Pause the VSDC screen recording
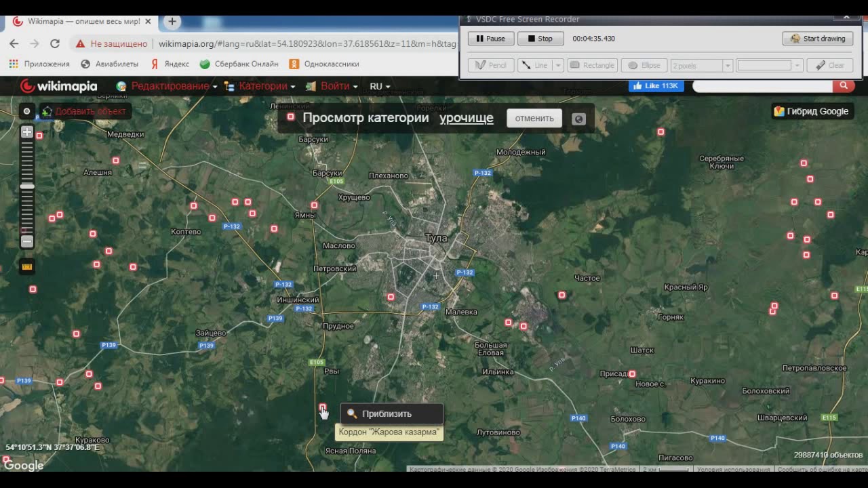This screenshot has width=868, height=488. (491, 39)
